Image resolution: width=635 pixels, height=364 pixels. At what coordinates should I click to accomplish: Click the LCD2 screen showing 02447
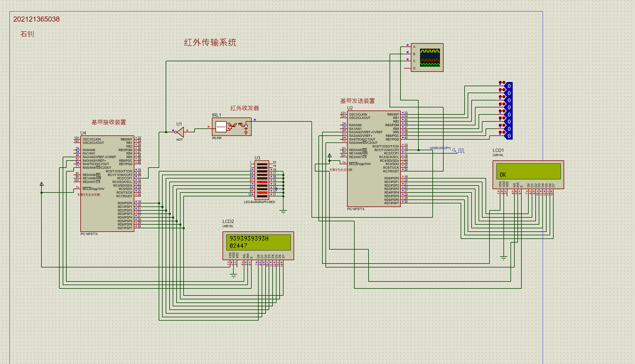tap(258, 242)
